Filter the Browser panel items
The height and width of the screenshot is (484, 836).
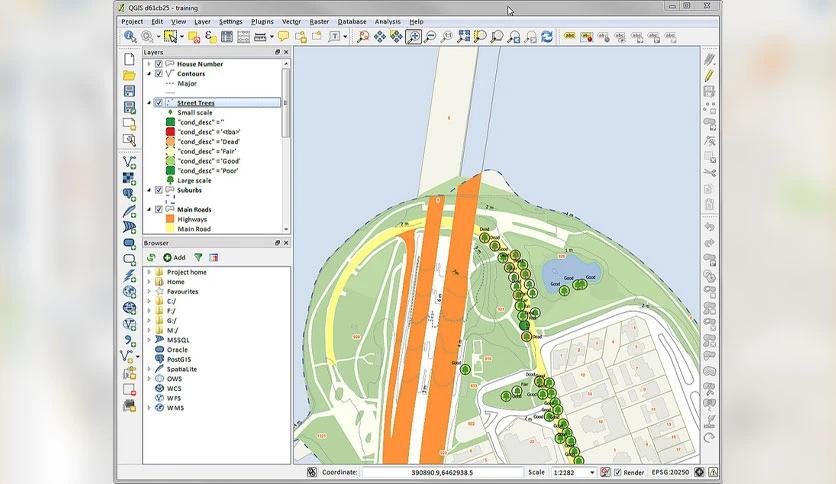[x=198, y=257]
